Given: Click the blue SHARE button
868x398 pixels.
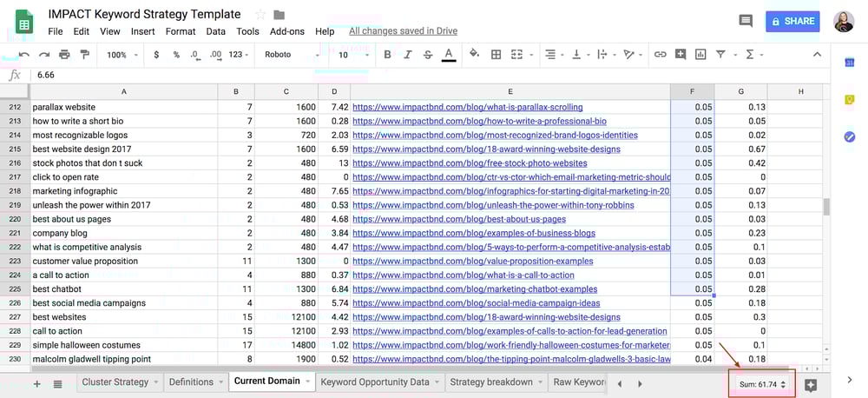Looking at the screenshot, I should (792, 21).
